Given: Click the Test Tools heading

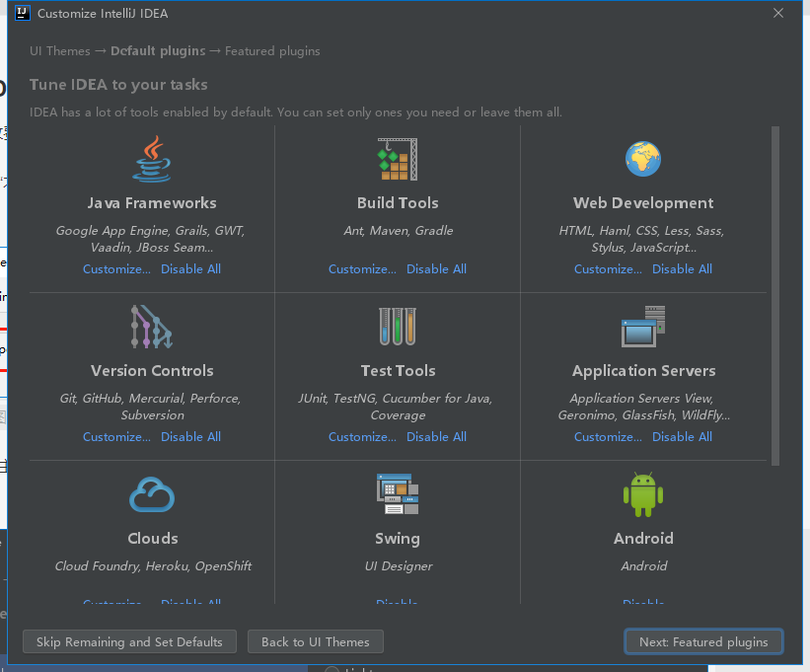Looking at the screenshot, I should [x=398, y=371].
